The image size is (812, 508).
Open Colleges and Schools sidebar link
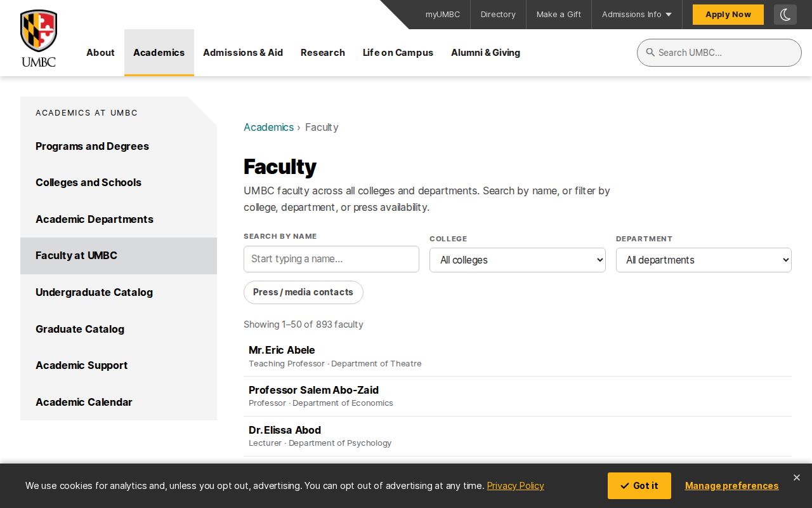pos(119,183)
